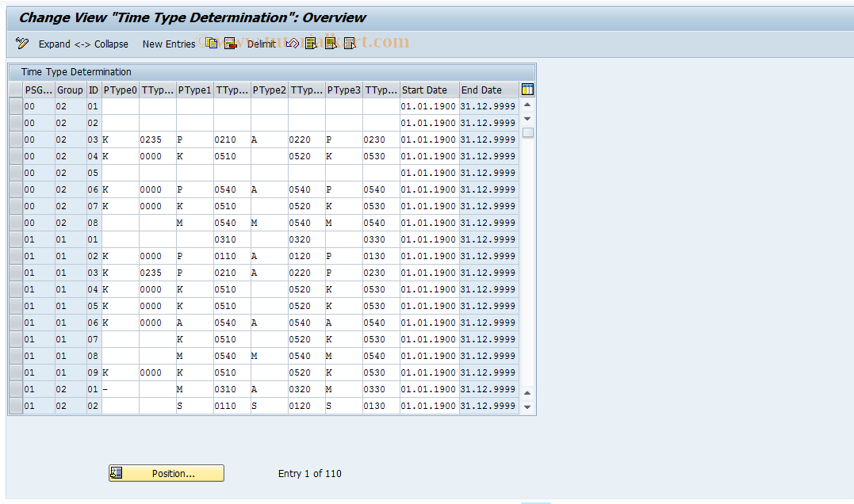
Task: Select the row PSG 01 Group 01 ID 02
Action: (x=16, y=256)
